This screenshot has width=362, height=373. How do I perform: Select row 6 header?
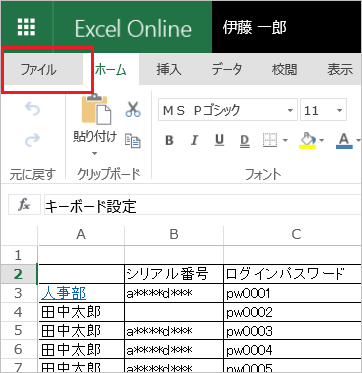click(x=19, y=350)
